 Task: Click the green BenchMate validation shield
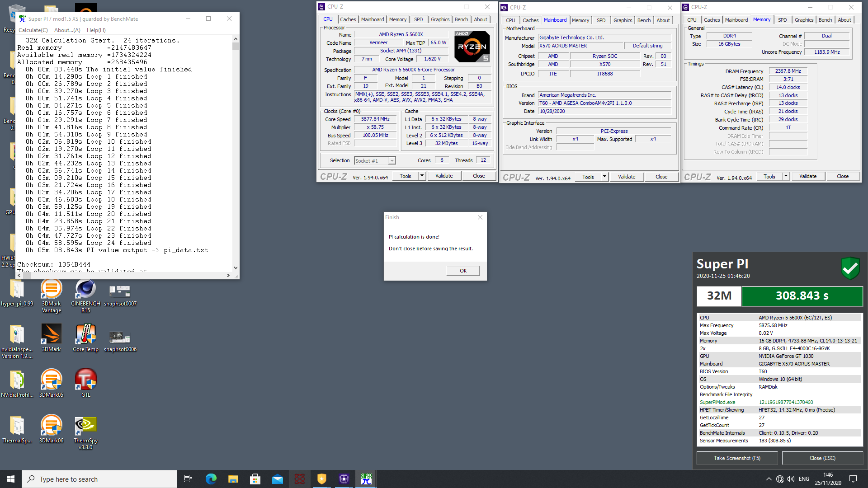(850, 268)
